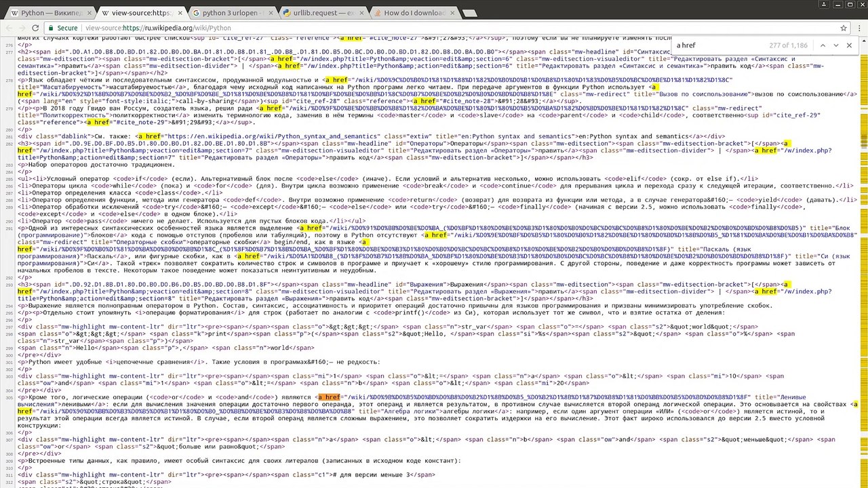Screen dimensions: 868x488
Task: Click the vertical scrollbar with match markers
Action: pos(863,262)
